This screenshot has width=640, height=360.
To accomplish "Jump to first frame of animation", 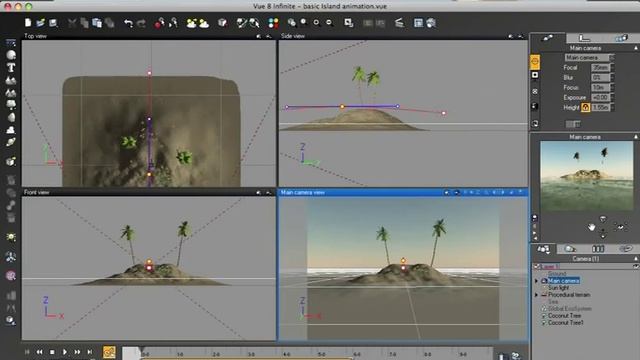I will pyautogui.click(x=27, y=352).
